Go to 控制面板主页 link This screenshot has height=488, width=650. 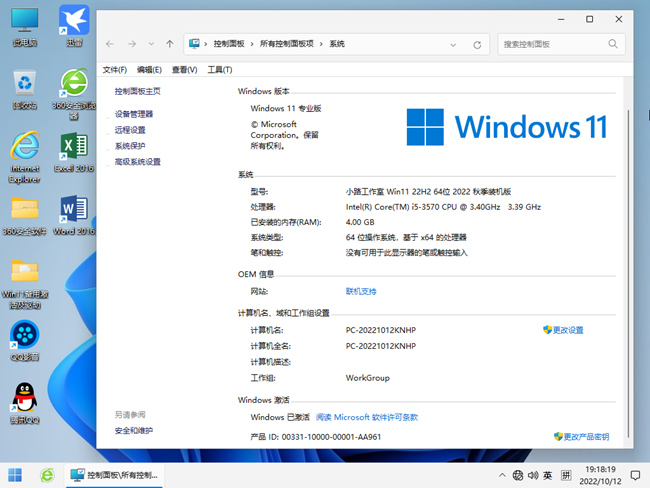[x=138, y=92]
